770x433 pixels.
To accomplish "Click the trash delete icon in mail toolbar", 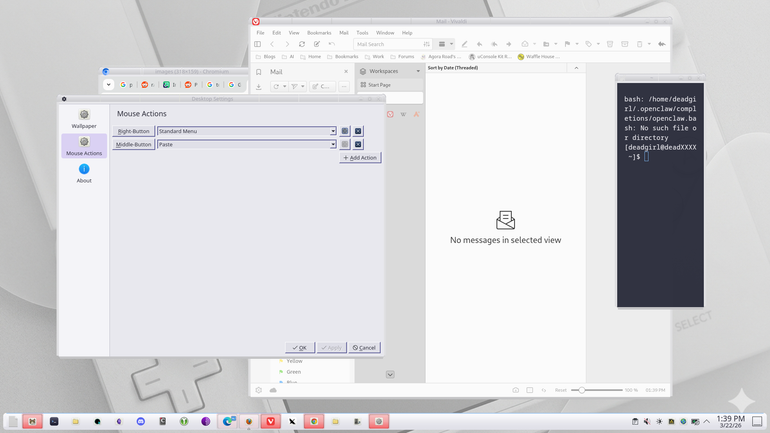I will pos(610,44).
